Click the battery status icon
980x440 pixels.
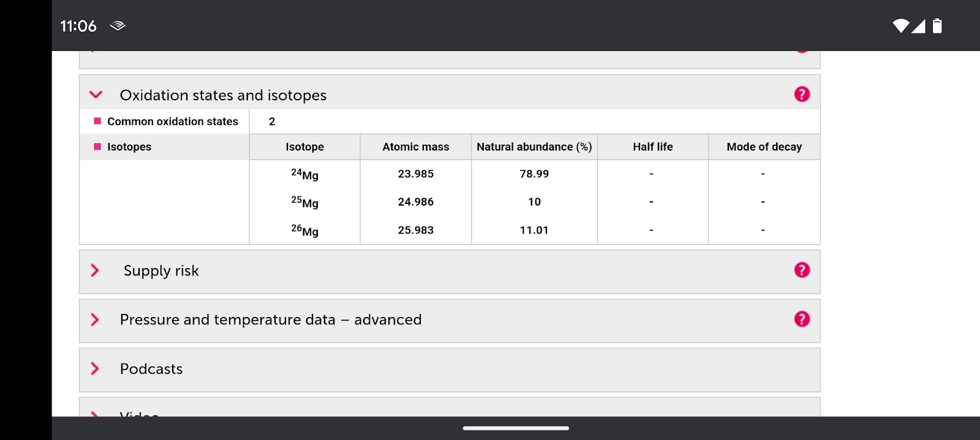coord(937,26)
